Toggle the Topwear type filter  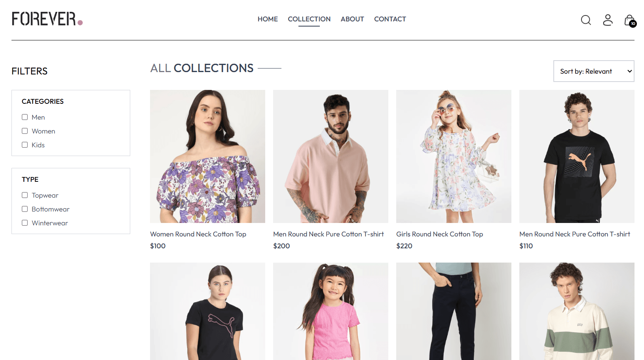pos(25,195)
